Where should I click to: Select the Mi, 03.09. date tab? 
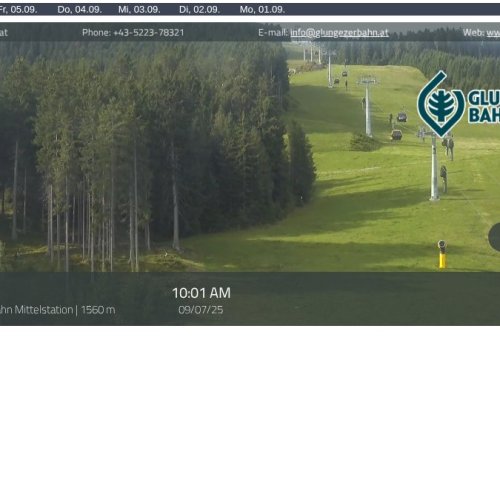(x=139, y=10)
